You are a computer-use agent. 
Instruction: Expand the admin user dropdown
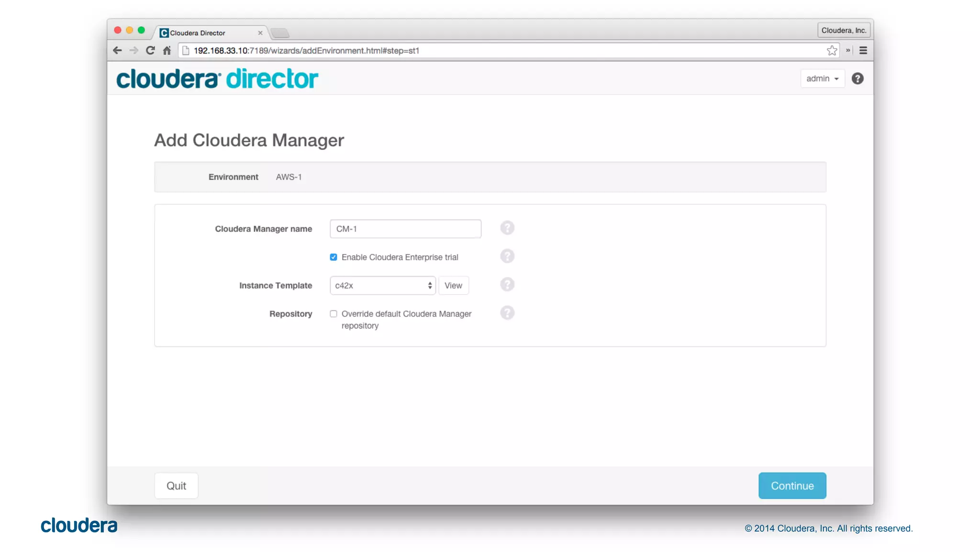pos(823,79)
